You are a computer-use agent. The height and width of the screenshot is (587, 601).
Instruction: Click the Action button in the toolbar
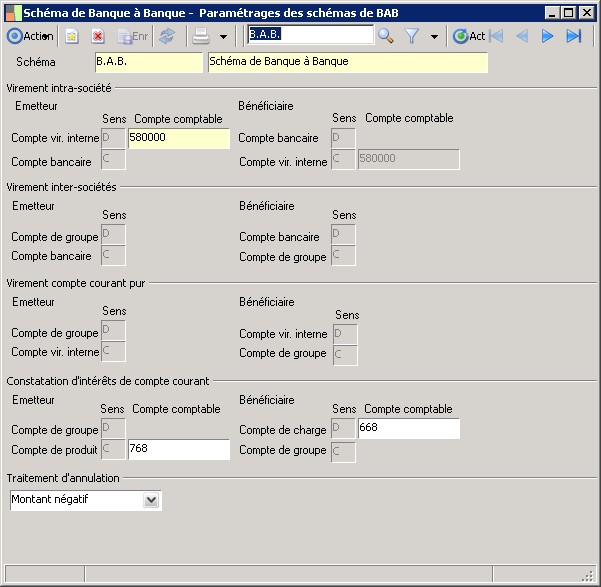point(30,36)
